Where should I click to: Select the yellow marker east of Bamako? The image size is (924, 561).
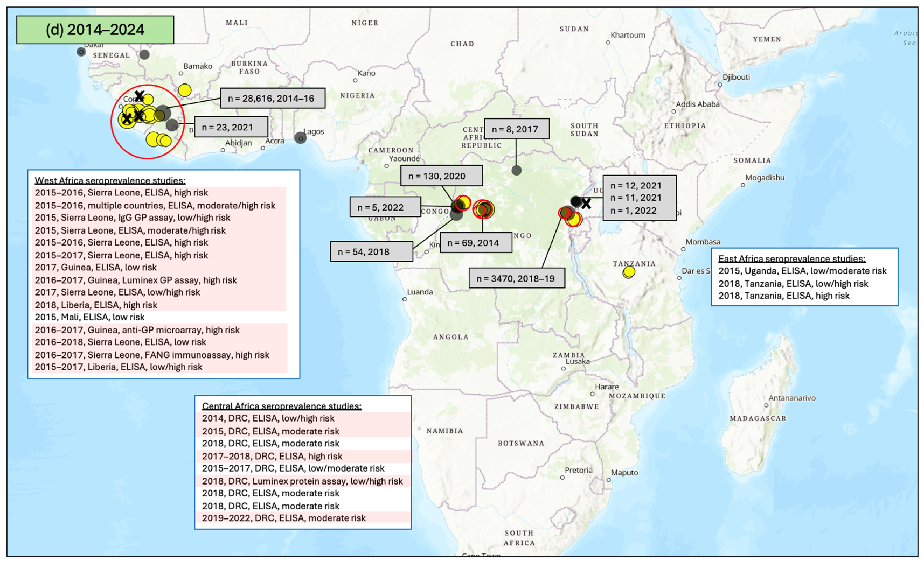[185, 90]
